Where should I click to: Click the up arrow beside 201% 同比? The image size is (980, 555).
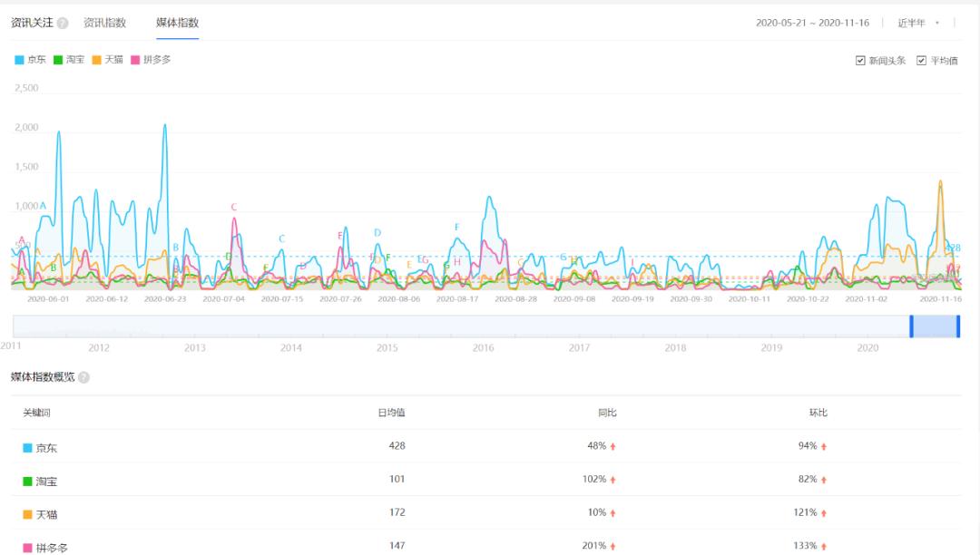(613, 546)
